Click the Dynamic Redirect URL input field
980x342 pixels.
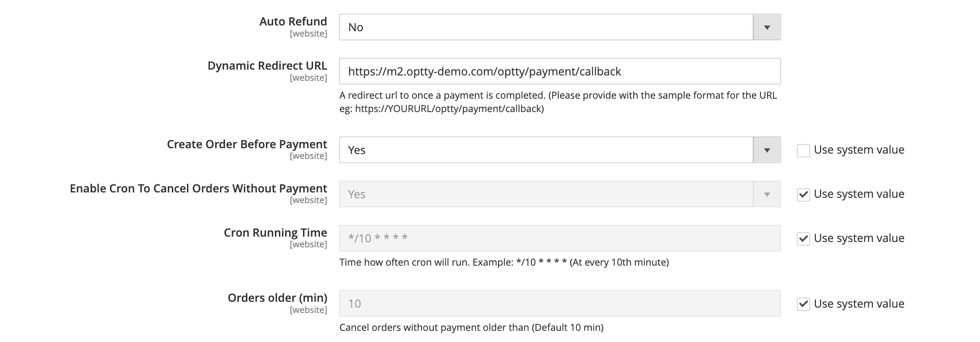pos(560,71)
